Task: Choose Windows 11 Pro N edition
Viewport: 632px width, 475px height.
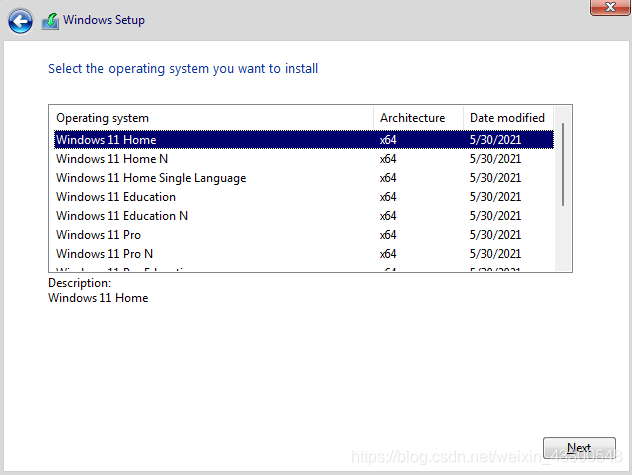Action: click(x=304, y=253)
